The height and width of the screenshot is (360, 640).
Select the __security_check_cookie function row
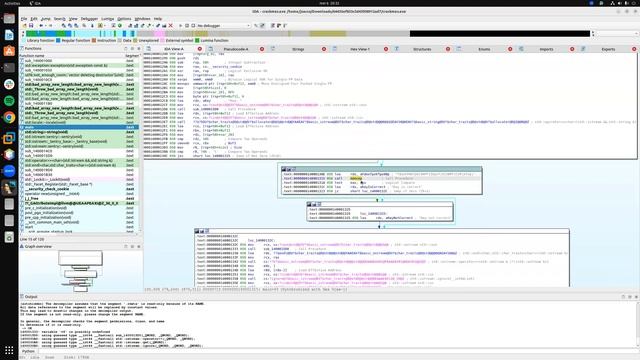[79, 189]
